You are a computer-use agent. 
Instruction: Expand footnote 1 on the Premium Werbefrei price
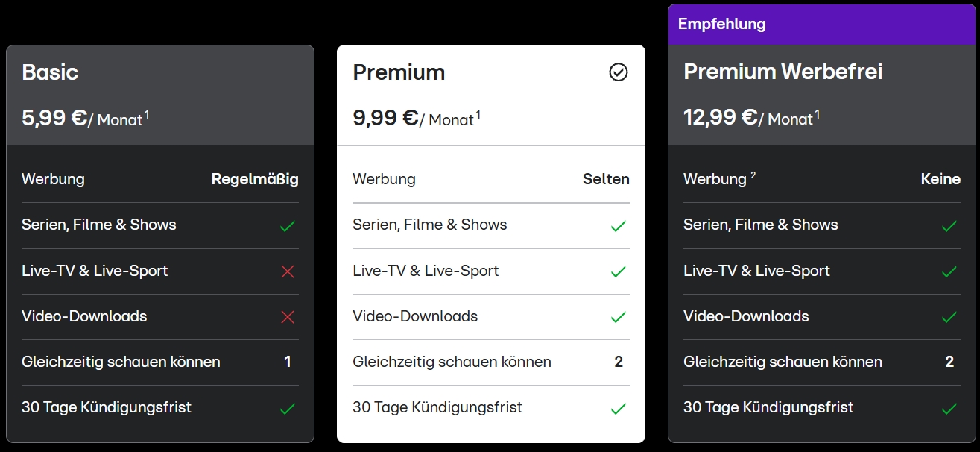[818, 112]
